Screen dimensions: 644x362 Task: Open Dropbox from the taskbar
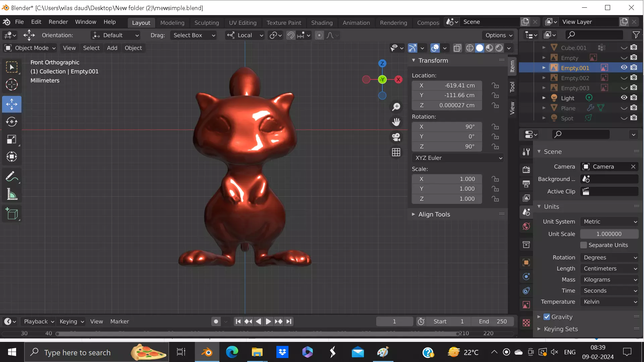tap(282, 352)
